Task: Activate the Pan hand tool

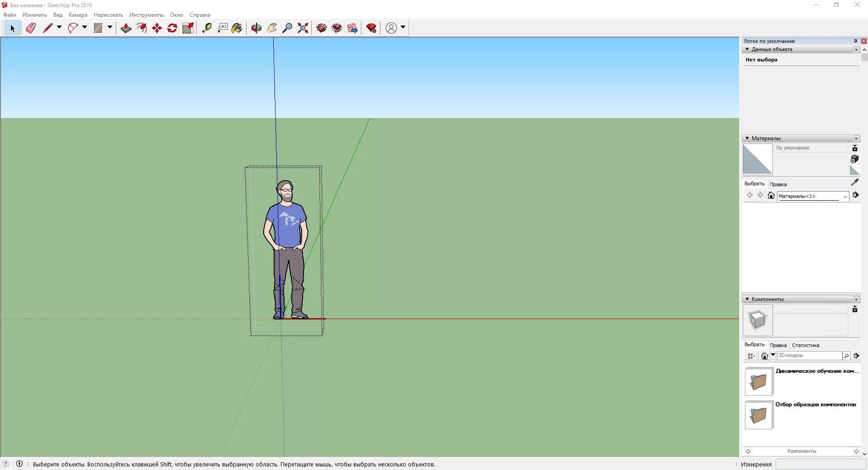Action: pos(272,28)
